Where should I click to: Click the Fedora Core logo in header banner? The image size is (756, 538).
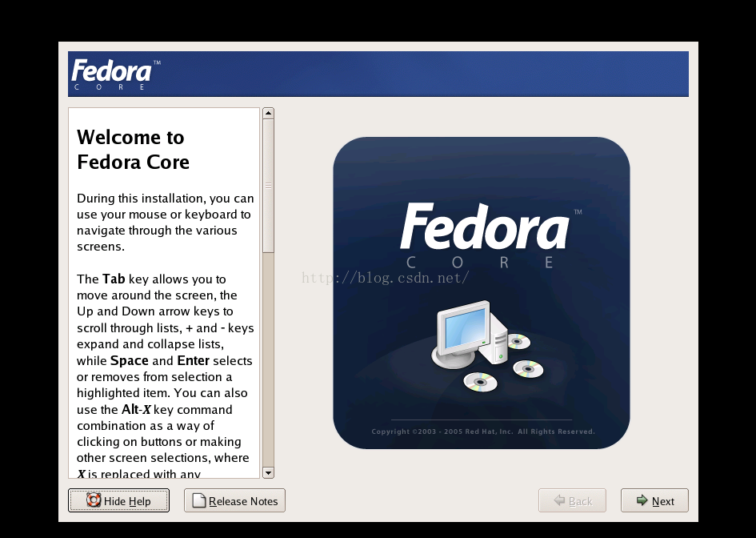[116, 74]
